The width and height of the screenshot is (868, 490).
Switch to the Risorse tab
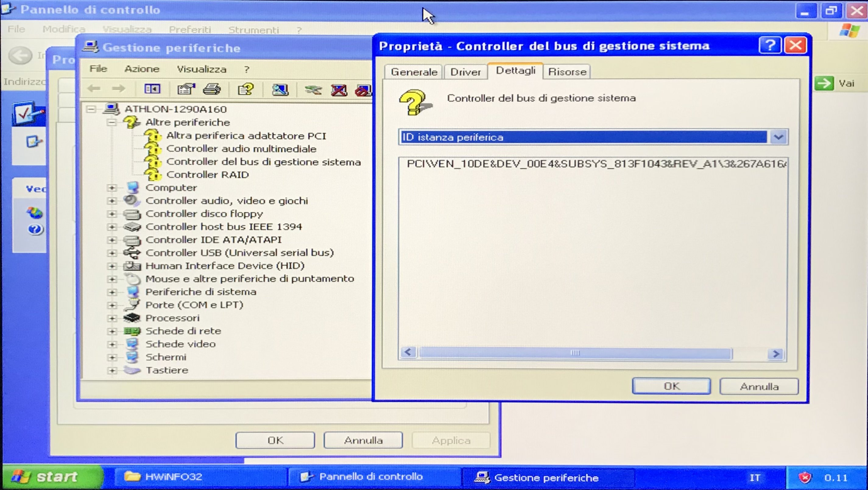coord(567,72)
